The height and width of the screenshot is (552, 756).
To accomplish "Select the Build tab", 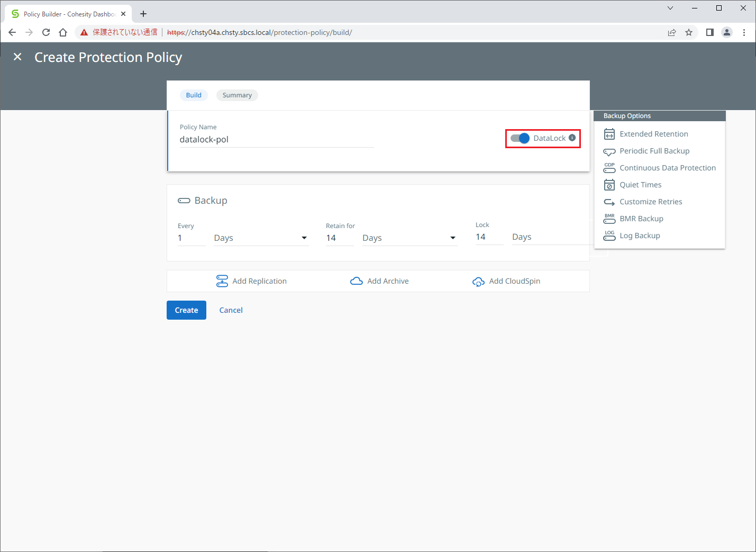I will [x=194, y=95].
